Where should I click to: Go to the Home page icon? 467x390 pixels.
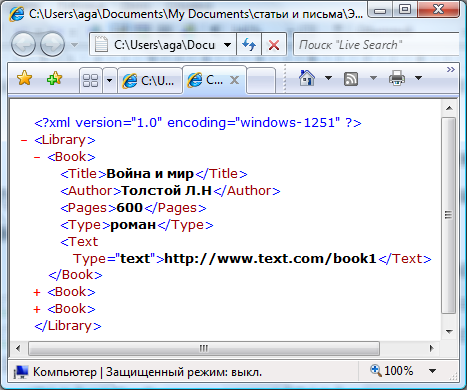click(307, 78)
